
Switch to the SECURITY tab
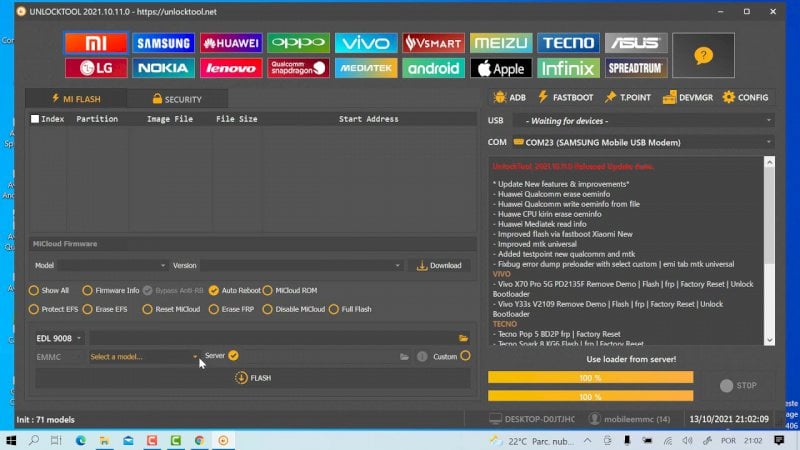point(176,99)
